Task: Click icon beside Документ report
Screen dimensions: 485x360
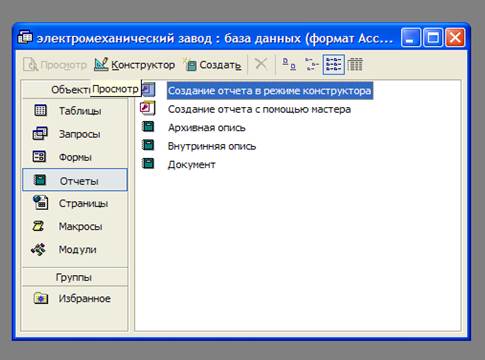Action: 148,163
